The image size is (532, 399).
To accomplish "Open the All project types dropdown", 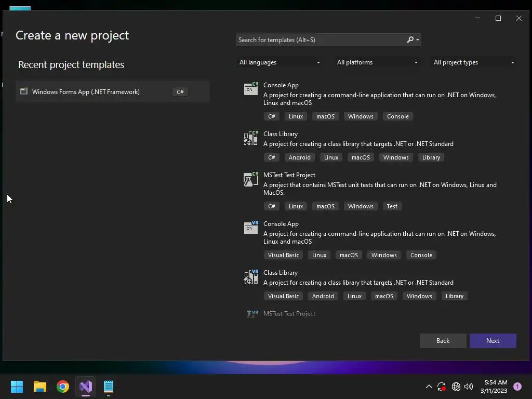I will click(x=474, y=62).
